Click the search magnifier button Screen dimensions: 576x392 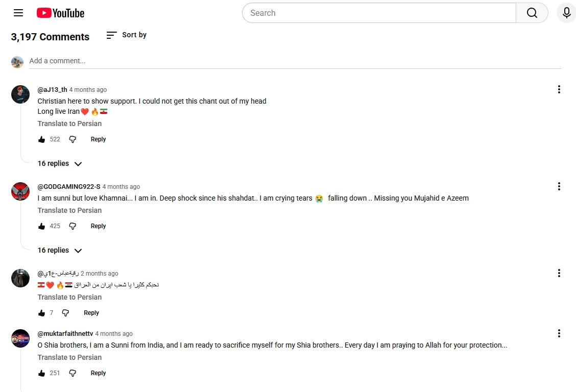[532, 13]
